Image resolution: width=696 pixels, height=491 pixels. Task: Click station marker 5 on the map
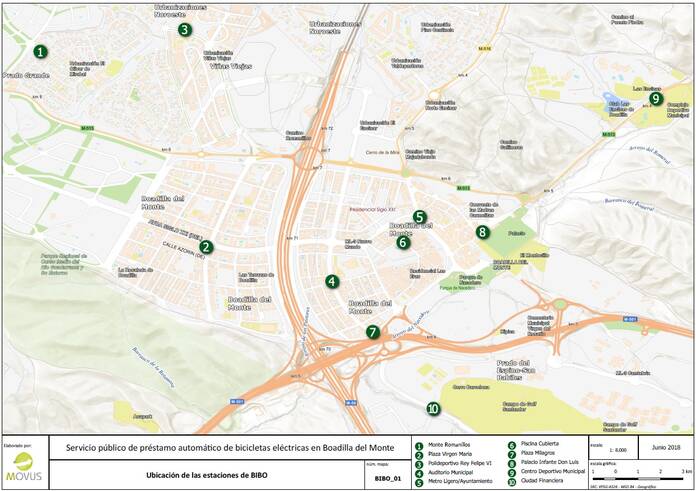point(420,217)
